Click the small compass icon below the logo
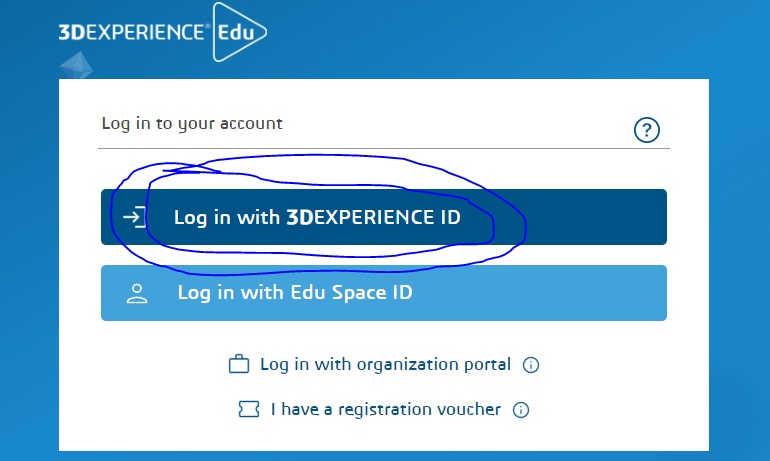 [x=77, y=66]
